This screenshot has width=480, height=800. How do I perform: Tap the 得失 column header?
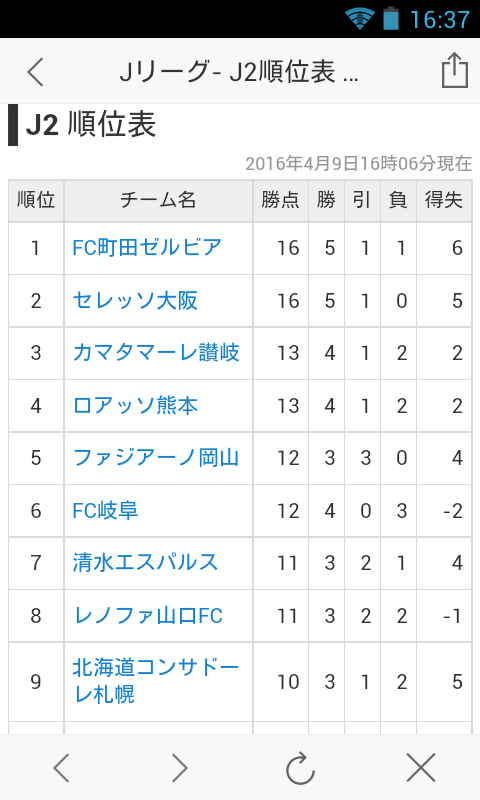pos(444,200)
